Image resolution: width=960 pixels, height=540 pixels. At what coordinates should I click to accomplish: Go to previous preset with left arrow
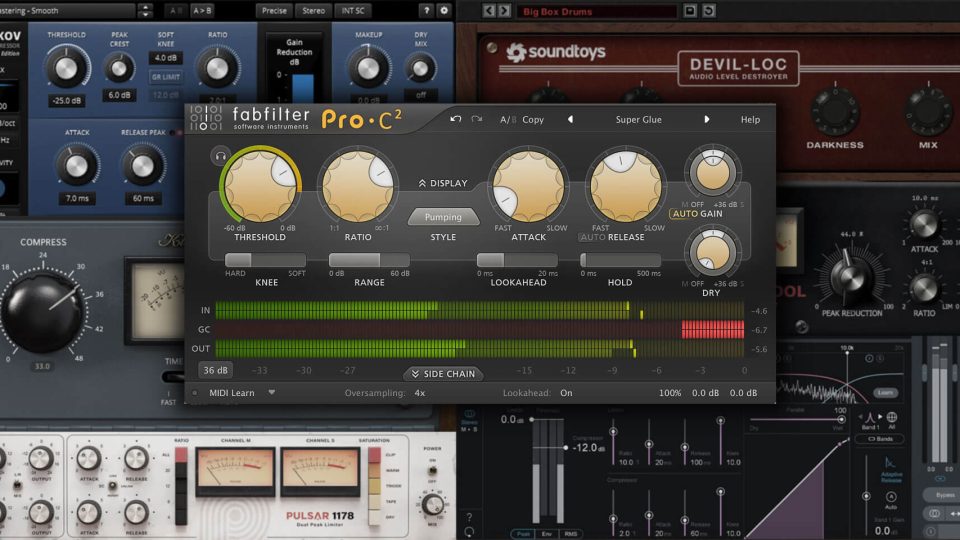click(570, 119)
